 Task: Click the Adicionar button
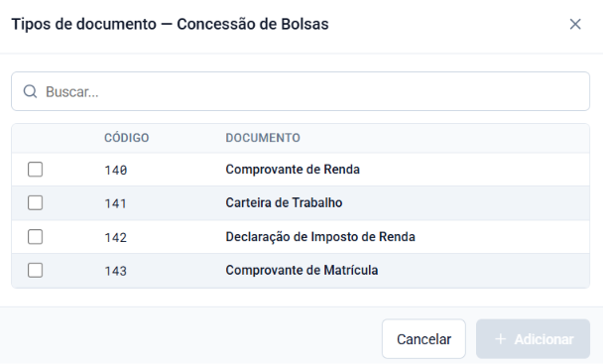click(533, 339)
